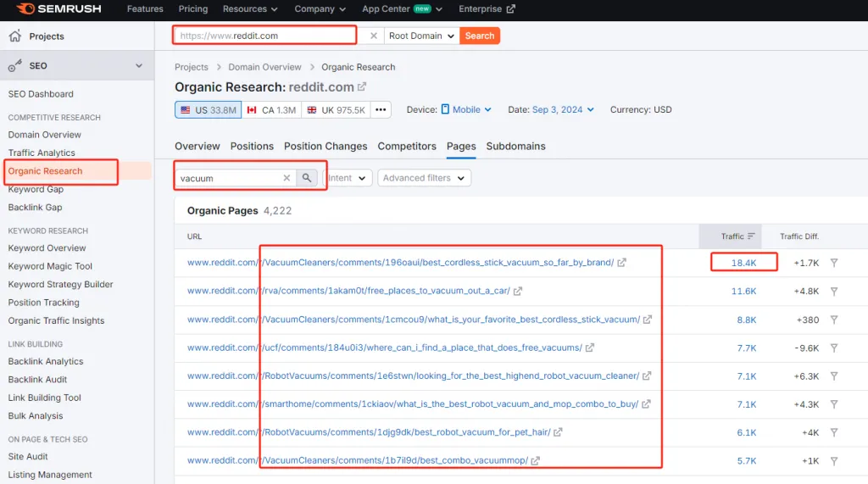Filter icon in the 7.7K traffic row

click(834, 348)
